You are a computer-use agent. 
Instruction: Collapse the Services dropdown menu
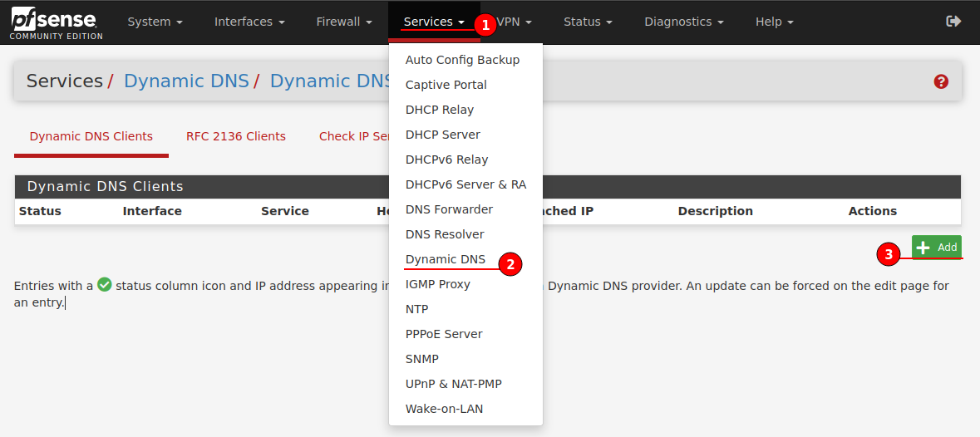435,22
